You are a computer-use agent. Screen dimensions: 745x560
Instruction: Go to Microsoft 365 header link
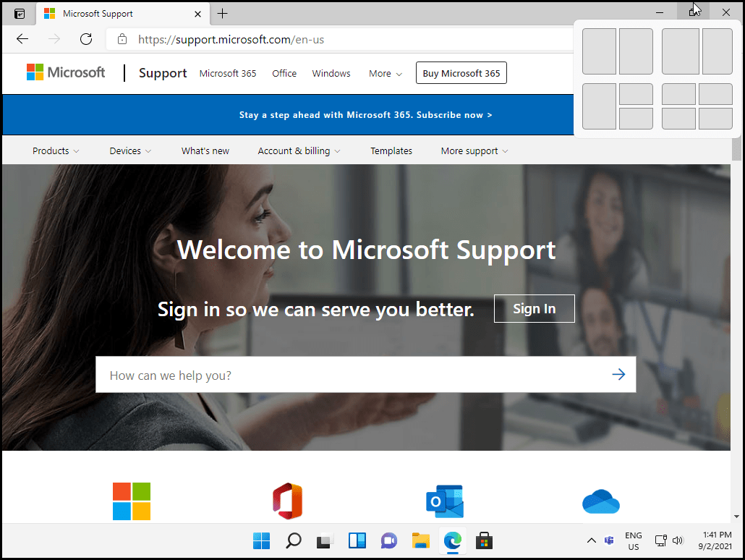pos(228,74)
